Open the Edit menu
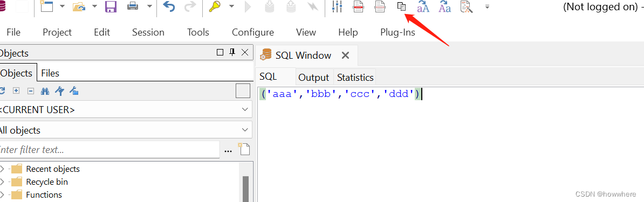The width and height of the screenshot is (644, 202). pyautogui.click(x=102, y=32)
